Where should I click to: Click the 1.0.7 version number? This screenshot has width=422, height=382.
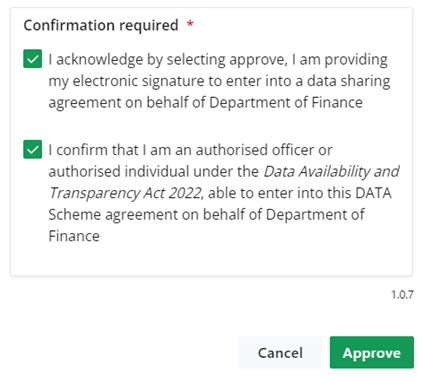[402, 295]
